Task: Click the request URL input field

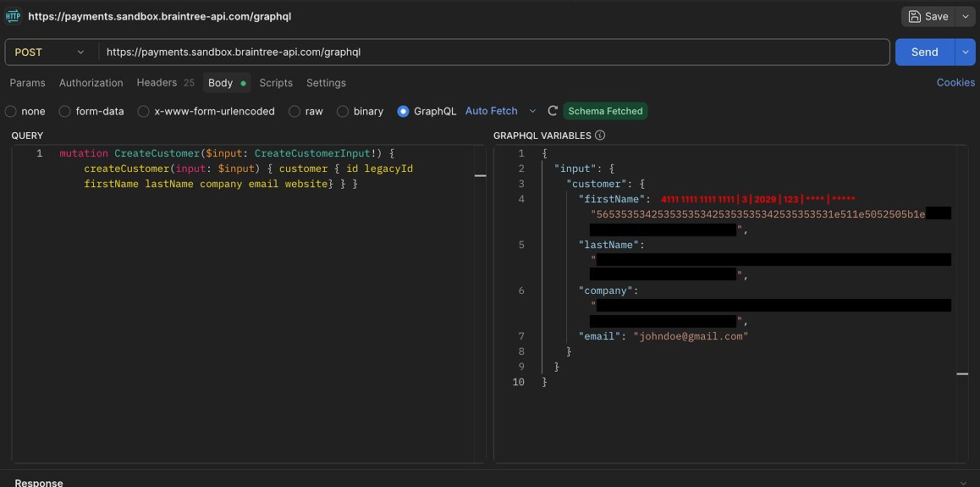Action: click(493, 52)
